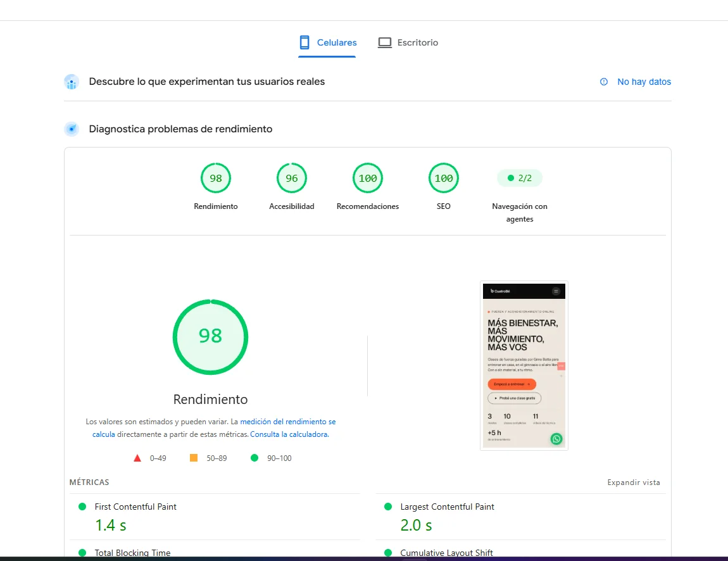Image resolution: width=728 pixels, height=561 pixels.
Task: Click the performance diagnostics section icon
Action: click(x=72, y=129)
